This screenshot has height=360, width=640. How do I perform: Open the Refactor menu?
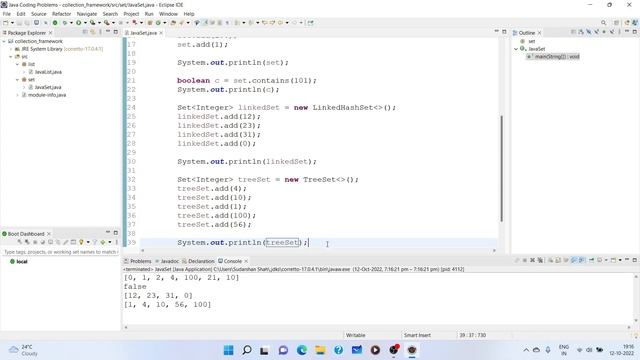tap(62, 14)
